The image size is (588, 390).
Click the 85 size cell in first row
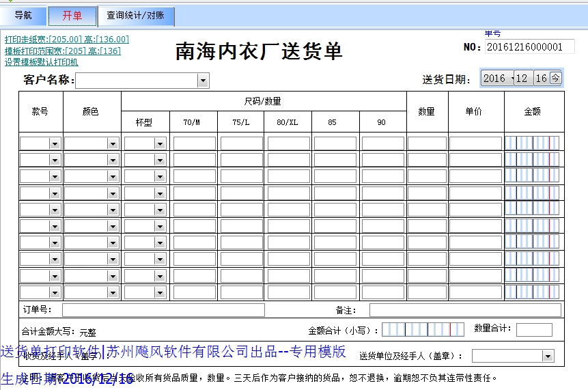coord(335,143)
